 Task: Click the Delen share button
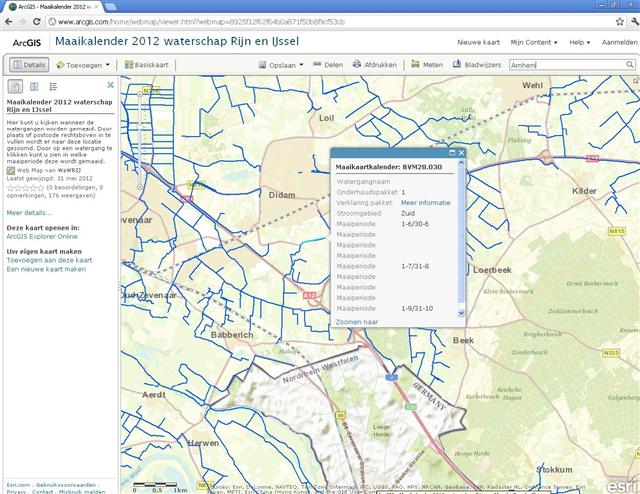[x=328, y=64]
